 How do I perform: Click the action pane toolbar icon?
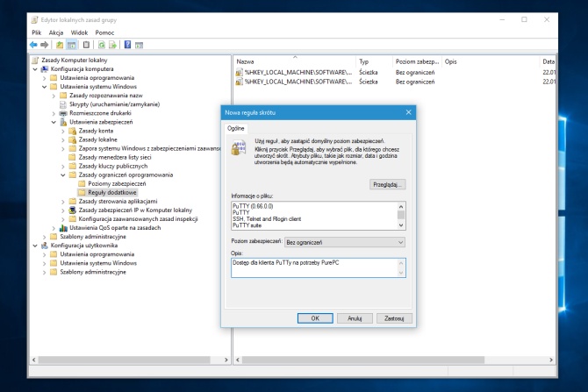[x=140, y=45]
